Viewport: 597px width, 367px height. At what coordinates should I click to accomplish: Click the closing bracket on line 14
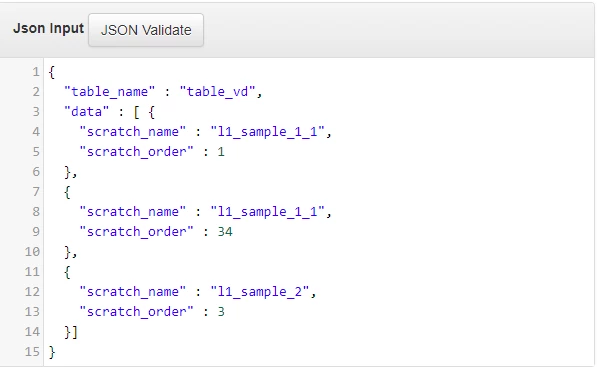click(x=75, y=332)
